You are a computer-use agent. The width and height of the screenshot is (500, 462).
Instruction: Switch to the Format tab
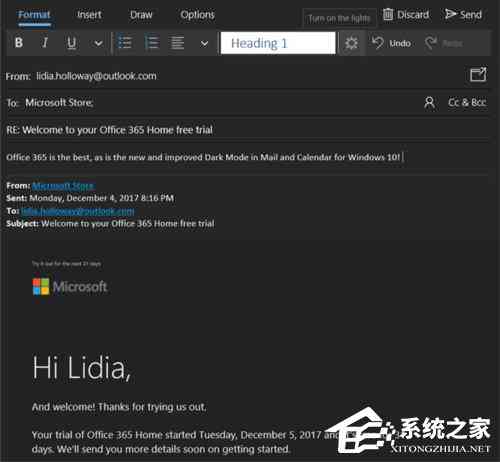coord(34,15)
